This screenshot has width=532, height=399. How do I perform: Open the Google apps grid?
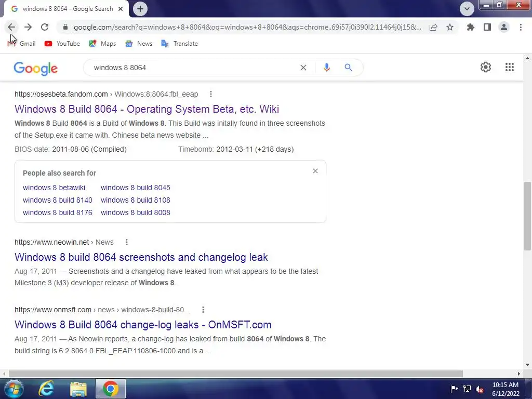(x=509, y=67)
